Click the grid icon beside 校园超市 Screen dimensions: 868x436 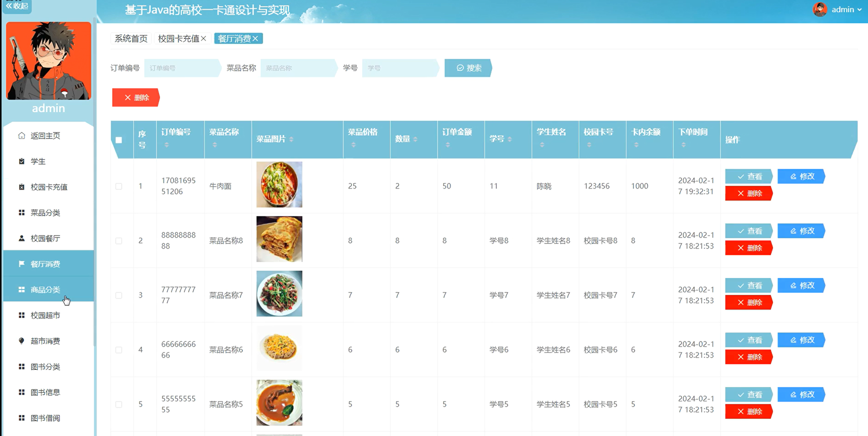tap(22, 315)
